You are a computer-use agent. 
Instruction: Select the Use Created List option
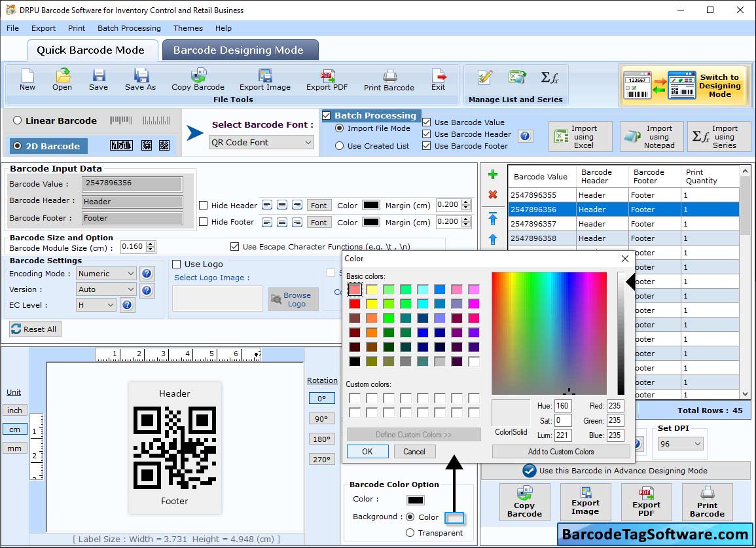click(340, 146)
